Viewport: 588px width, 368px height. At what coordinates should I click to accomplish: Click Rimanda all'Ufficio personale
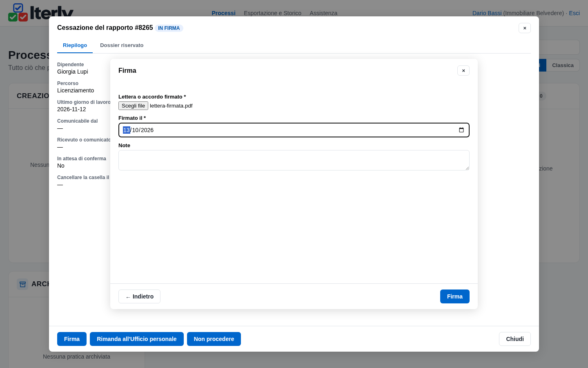(x=137, y=339)
